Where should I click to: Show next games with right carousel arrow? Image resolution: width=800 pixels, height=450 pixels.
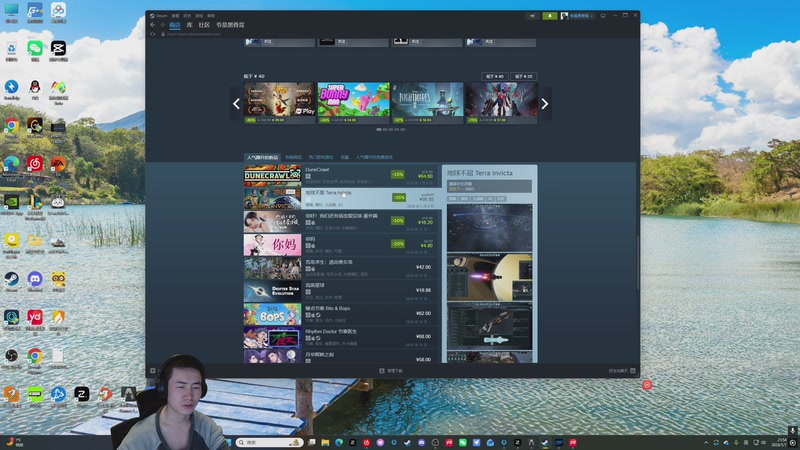click(x=545, y=104)
